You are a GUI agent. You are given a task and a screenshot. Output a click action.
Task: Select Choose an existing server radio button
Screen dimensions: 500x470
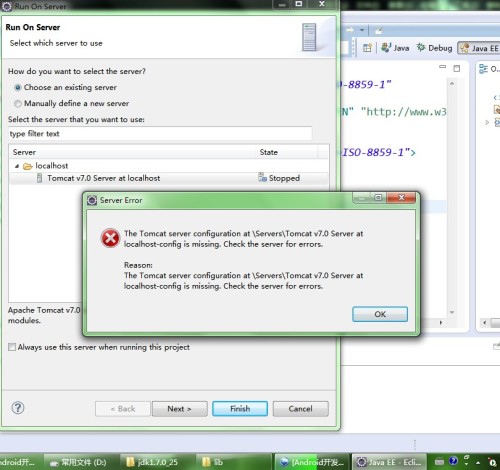(18, 88)
